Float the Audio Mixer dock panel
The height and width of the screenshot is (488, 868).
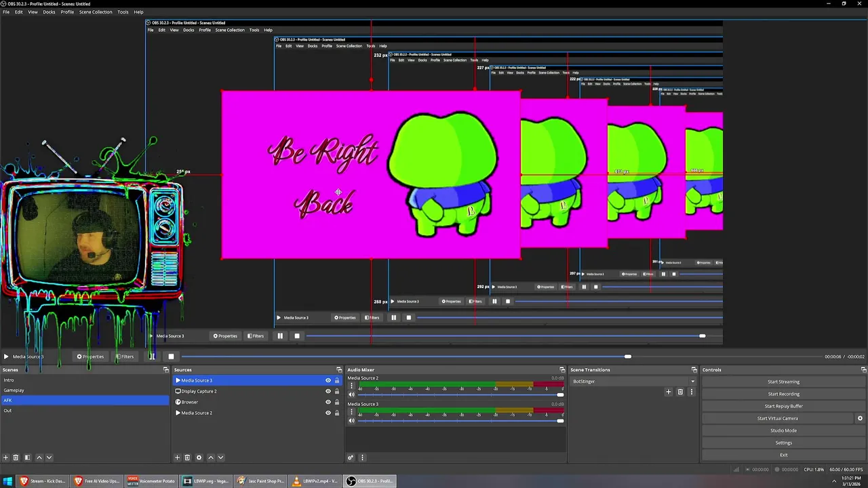point(562,370)
